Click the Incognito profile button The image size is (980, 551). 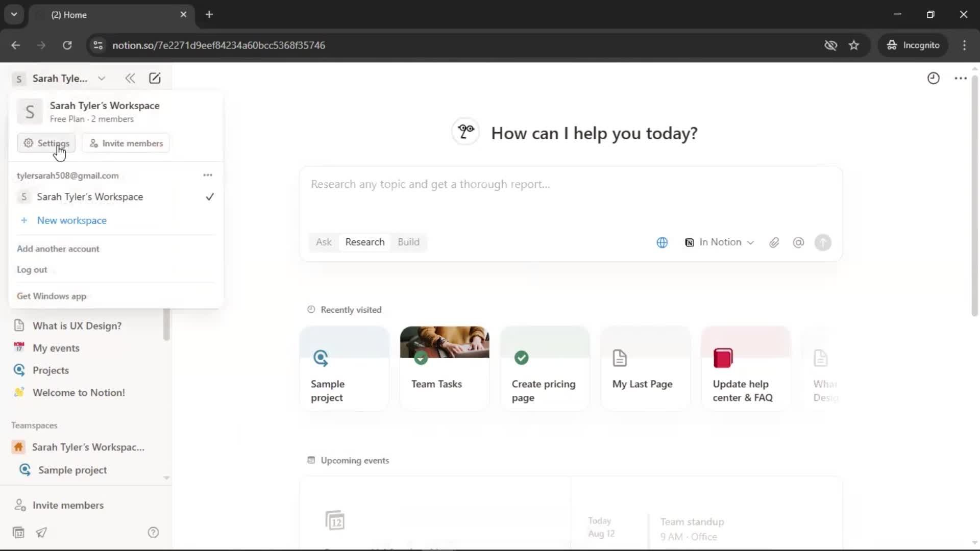913,45
